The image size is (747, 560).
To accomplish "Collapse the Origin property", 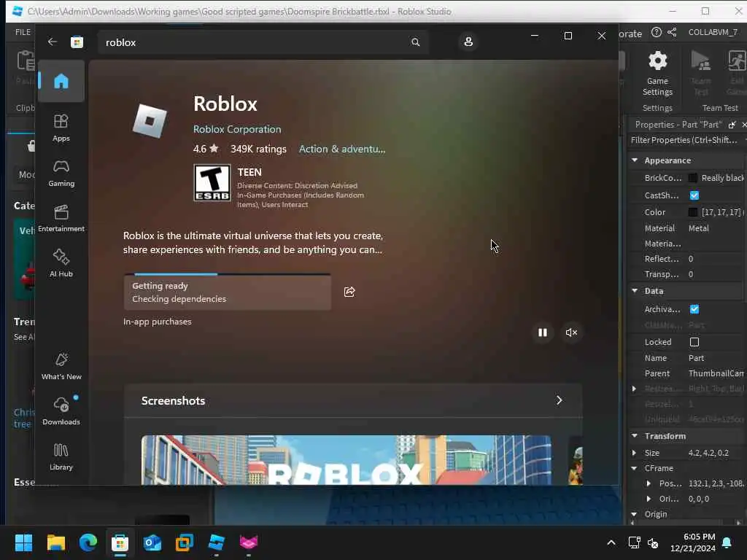I will click(634, 514).
